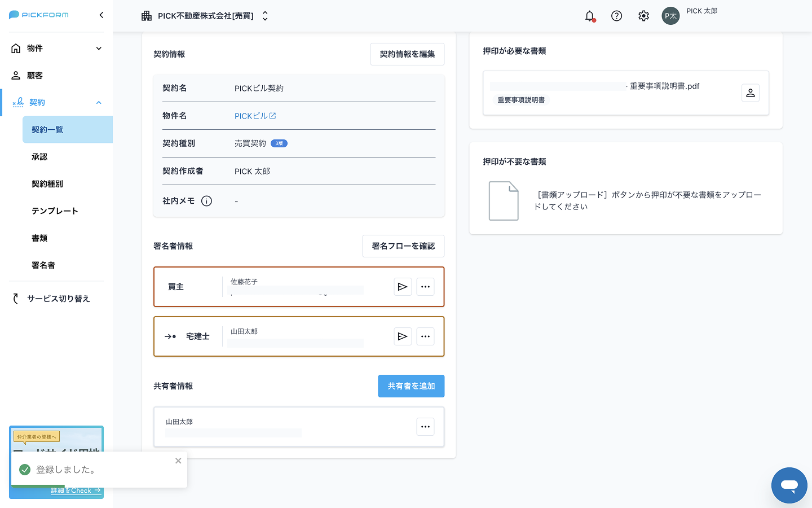The image size is (812, 508).
Task: Collapse the sidebar with the chevron
Action: [x=101, y=15]
